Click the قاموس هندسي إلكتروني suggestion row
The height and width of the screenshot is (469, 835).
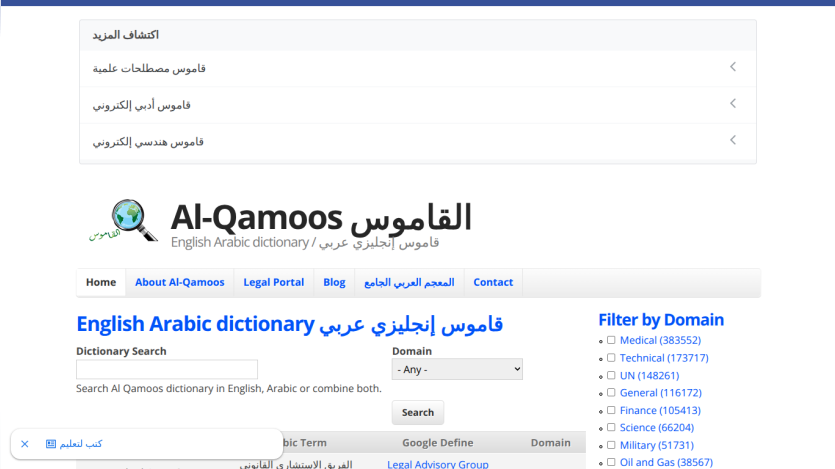[418, 142]
